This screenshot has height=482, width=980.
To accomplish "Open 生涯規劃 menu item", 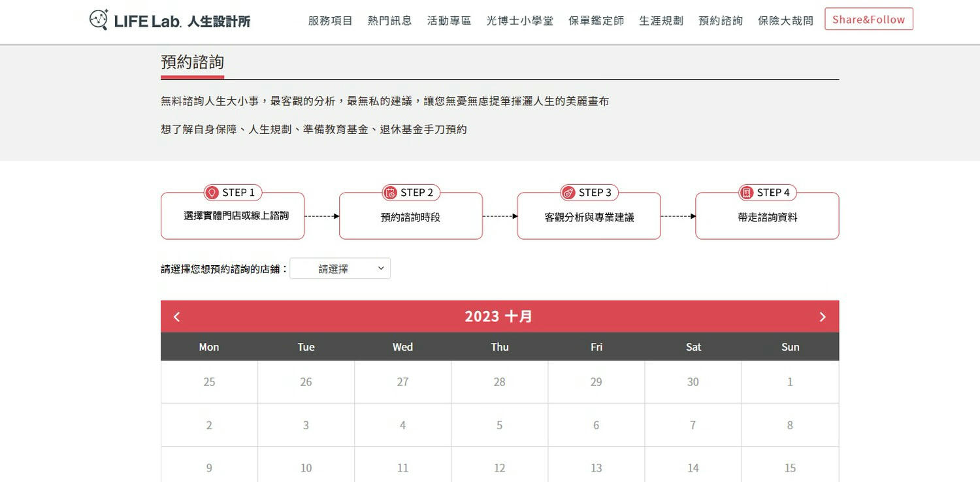I will tap(661, 20).
